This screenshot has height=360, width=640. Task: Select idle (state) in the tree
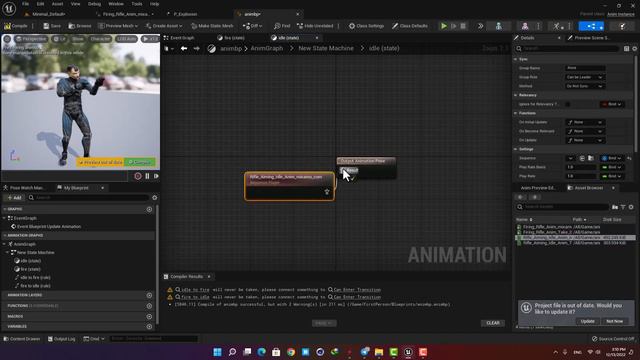click(x=31, y=261)
